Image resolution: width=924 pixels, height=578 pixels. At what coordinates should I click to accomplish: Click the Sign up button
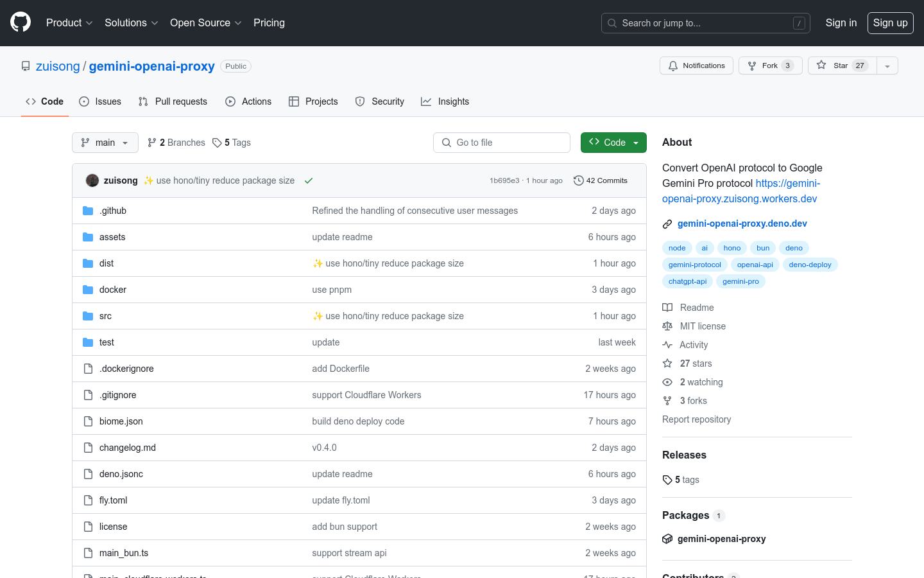(x=890, y=22)
